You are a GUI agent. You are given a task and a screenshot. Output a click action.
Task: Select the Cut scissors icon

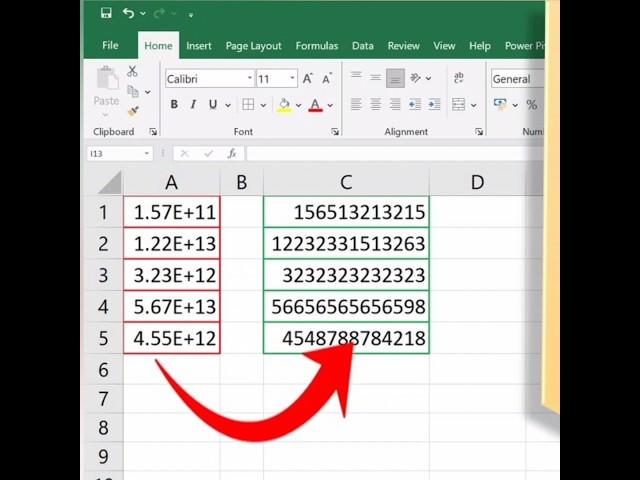pos(132,72)
